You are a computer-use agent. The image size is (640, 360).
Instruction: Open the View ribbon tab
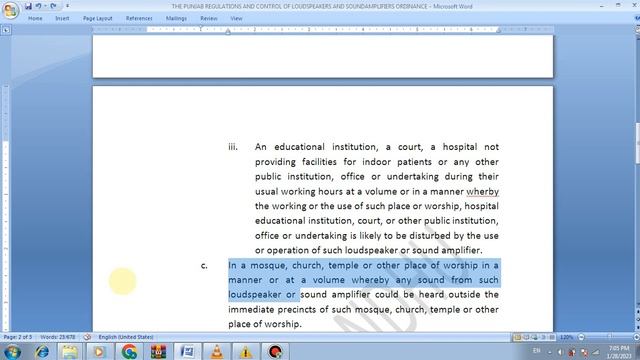click(x=236, y=18)
